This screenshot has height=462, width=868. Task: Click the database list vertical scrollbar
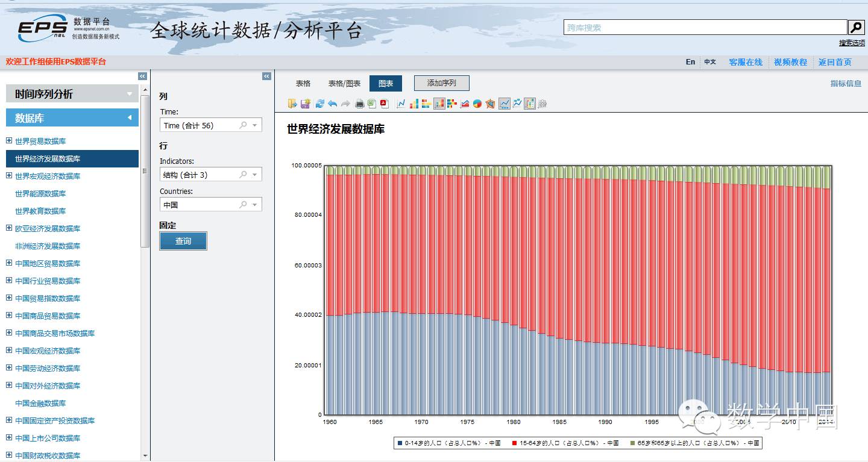click(145, 170)
